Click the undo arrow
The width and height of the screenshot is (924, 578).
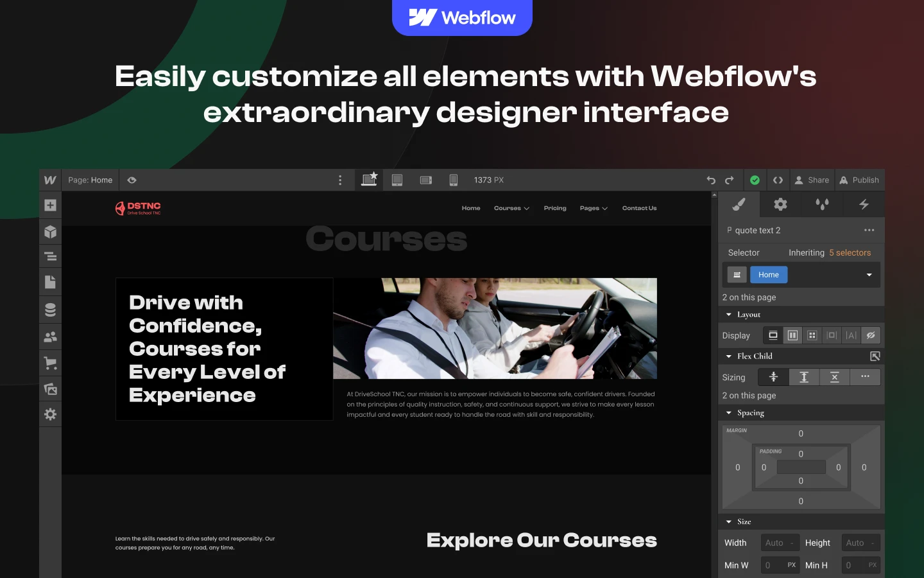(711, 180)
